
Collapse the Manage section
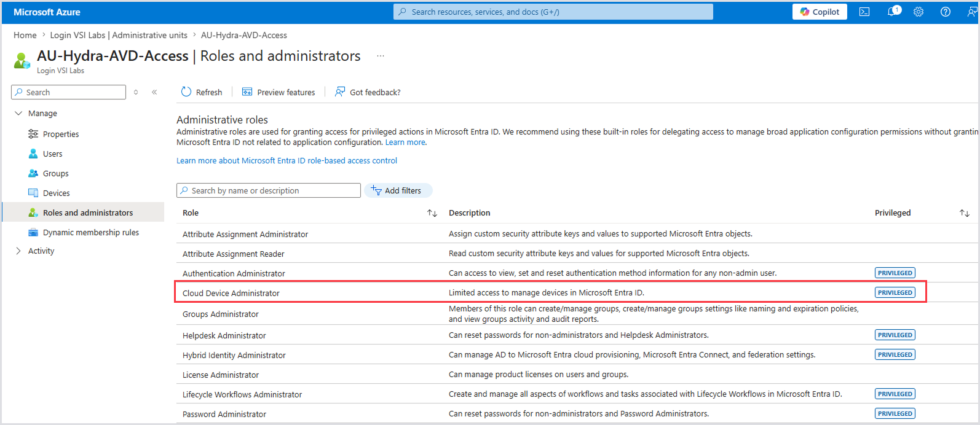click(18, 113)
